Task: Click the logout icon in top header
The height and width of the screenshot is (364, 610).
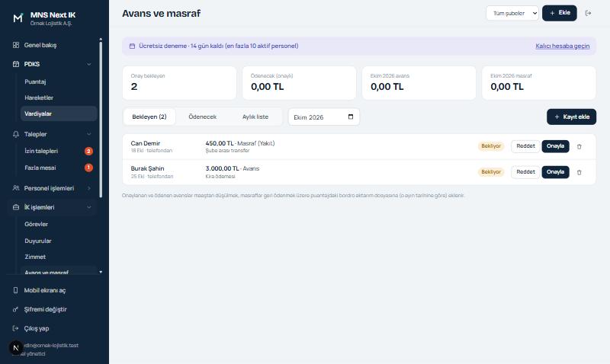Action: (x=588, y=13)
